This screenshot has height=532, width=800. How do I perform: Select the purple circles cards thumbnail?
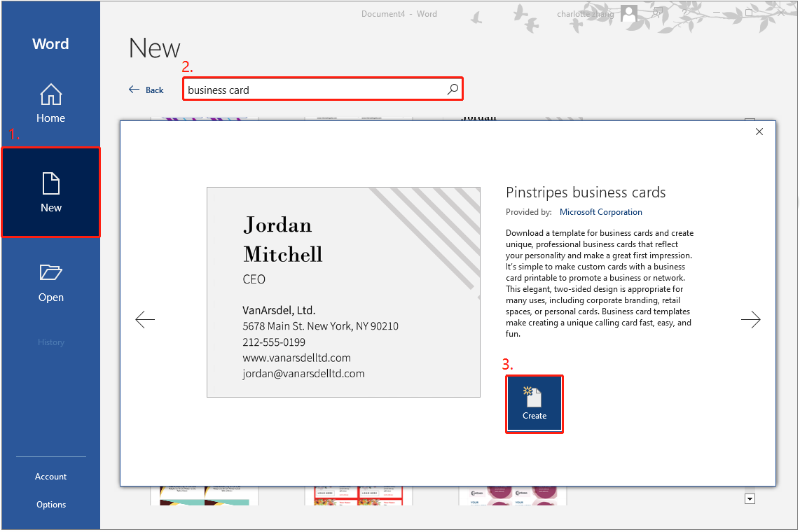click(x=512, y=496)
